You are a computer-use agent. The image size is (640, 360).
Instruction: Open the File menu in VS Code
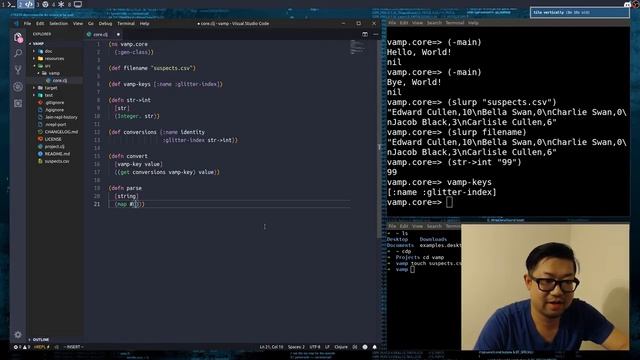coord(27,24)
